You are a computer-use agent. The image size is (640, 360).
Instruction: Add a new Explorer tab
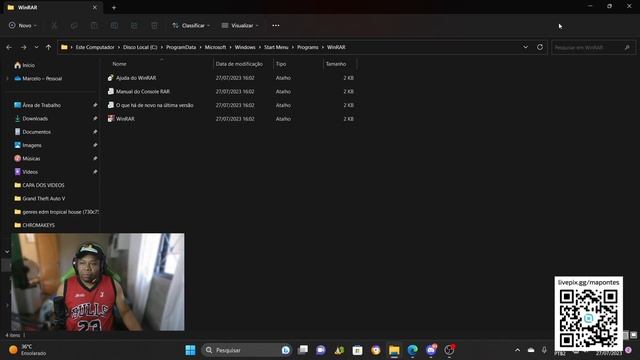(x=114, y=7)
